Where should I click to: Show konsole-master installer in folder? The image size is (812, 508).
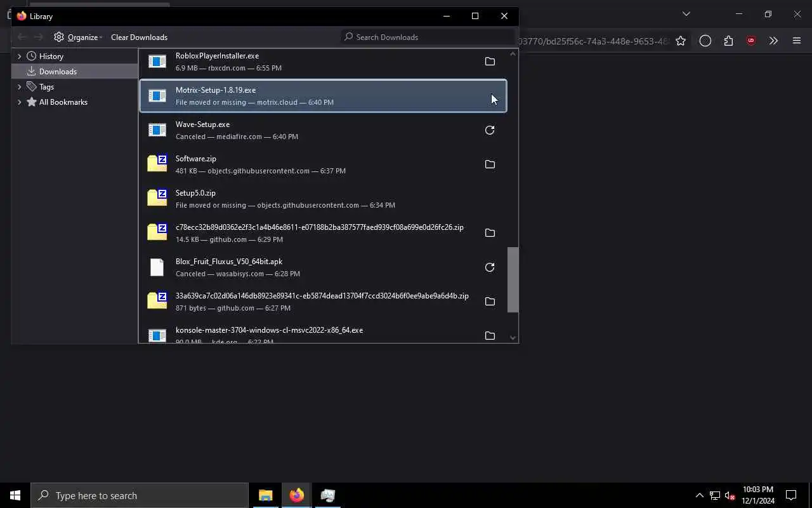point(490,336)
